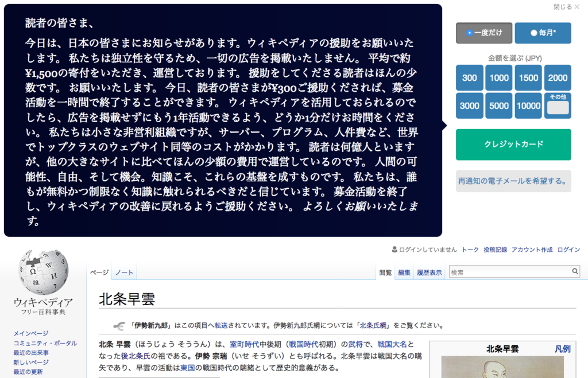Screen dimensions: 588x378
Task: Click the Wikipedia globe logo
Action: click(44, 272)
